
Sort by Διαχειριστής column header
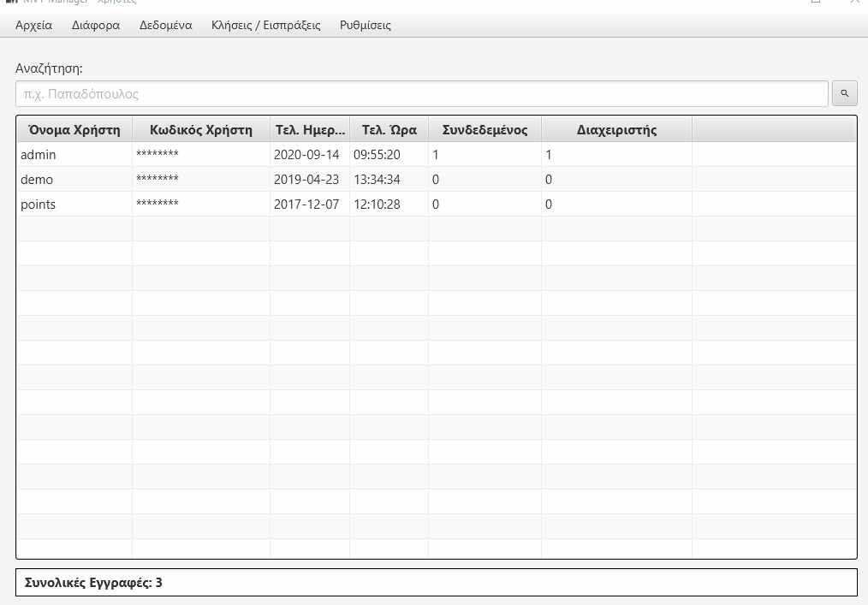[616, 130]
